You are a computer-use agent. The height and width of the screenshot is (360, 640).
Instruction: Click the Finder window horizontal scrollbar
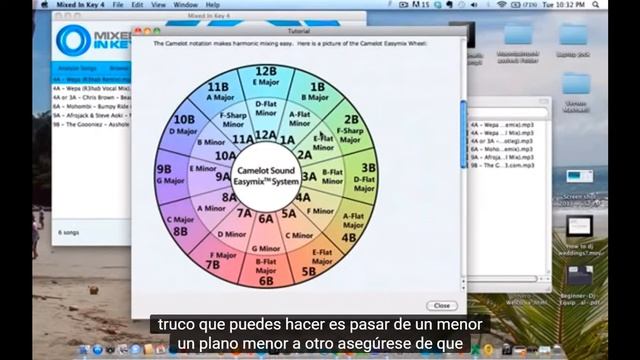[x=502, y=279]
